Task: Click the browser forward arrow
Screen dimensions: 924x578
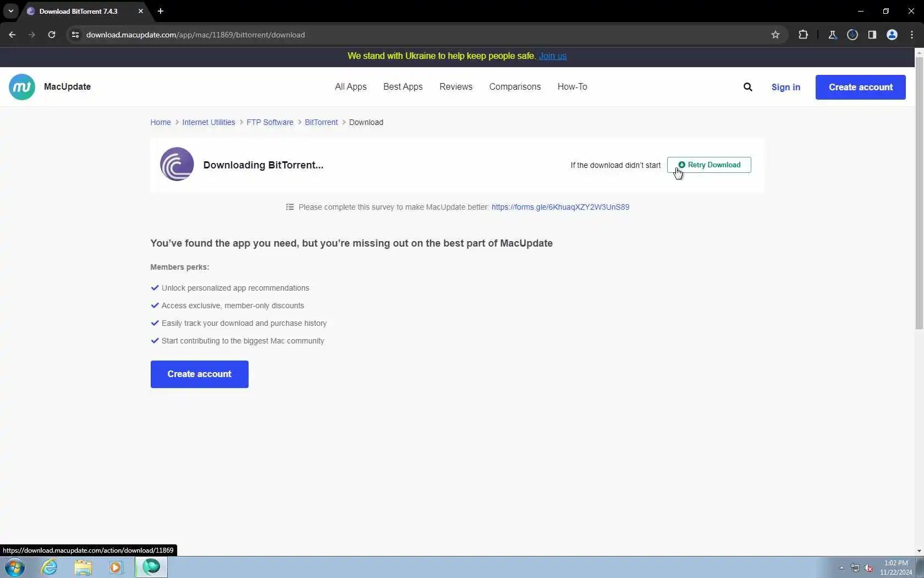Action: tap(32, 35)
